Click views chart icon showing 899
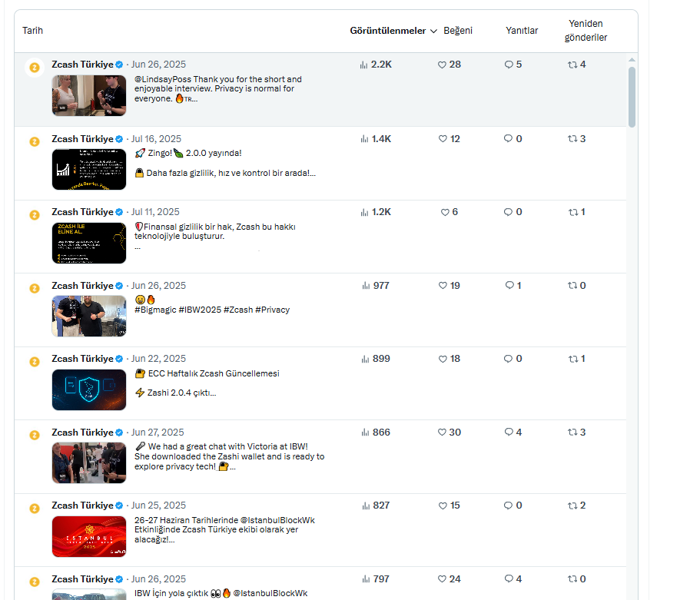 pyautogui.click(x=365, y=359)
